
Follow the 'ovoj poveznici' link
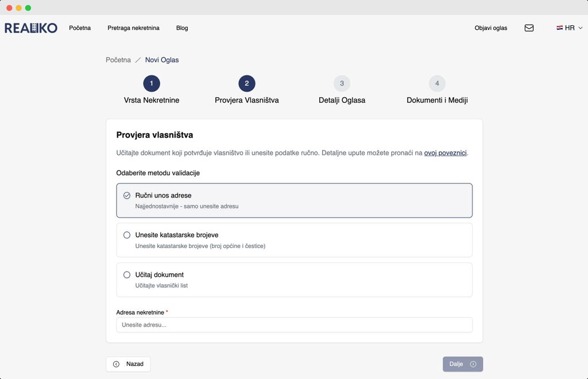[x=445, y=153]
